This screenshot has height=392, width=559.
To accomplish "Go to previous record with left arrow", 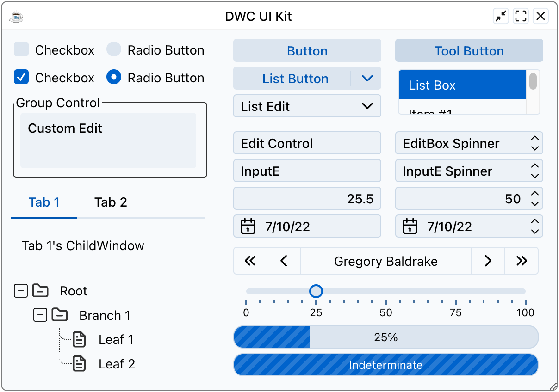I will [284, 261].
